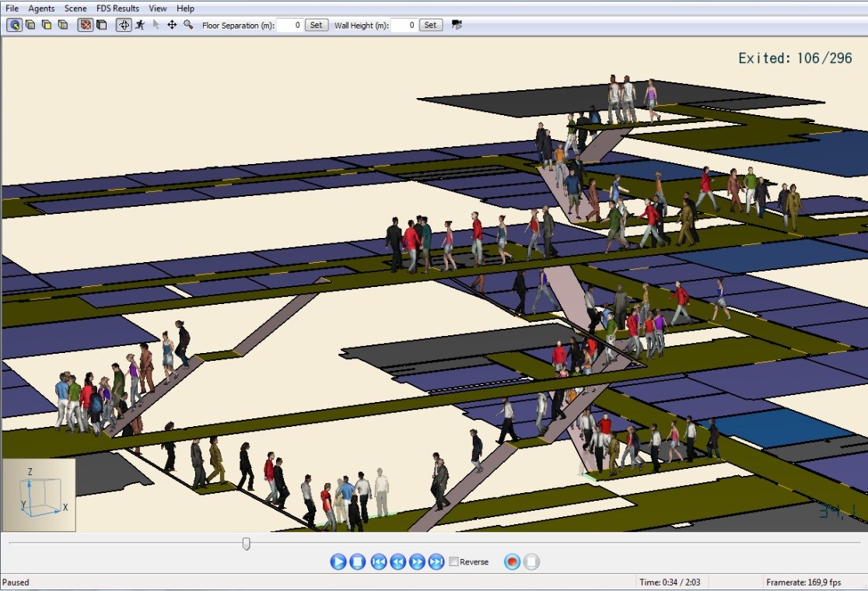Open the Agents menu

click(41, 9)
